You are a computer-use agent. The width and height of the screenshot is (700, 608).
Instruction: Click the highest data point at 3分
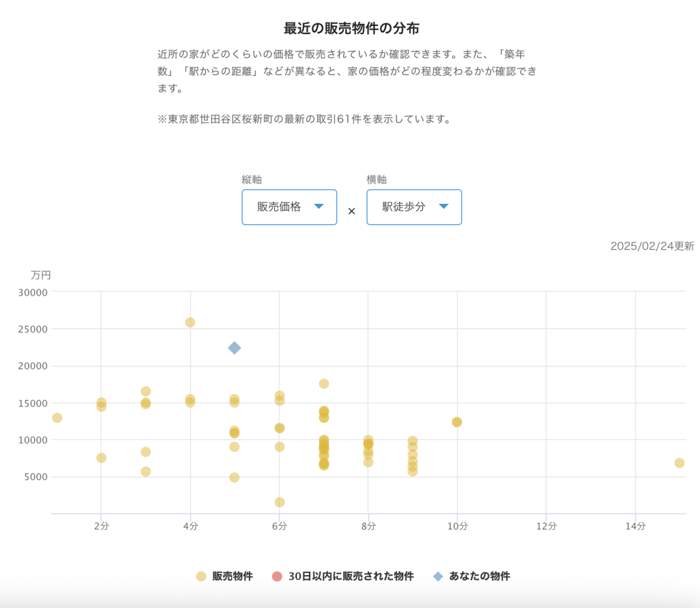pos(146,391)
